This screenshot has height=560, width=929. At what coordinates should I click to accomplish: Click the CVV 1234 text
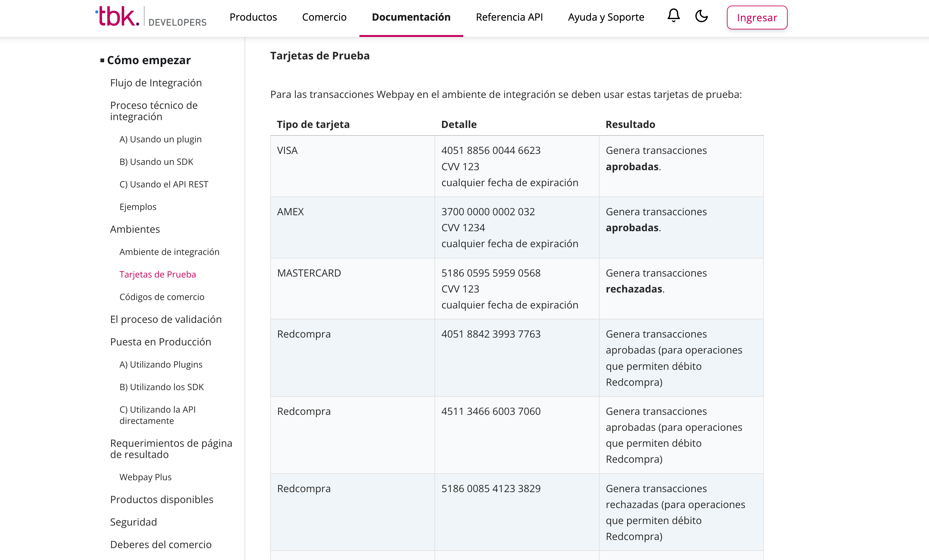click(463, 228)
